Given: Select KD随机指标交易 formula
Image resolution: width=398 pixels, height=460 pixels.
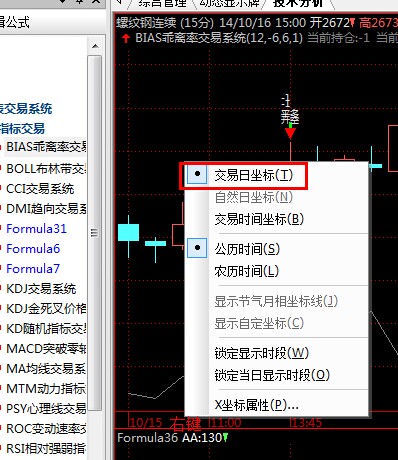Looking at the screenshot, I should 46,329.
